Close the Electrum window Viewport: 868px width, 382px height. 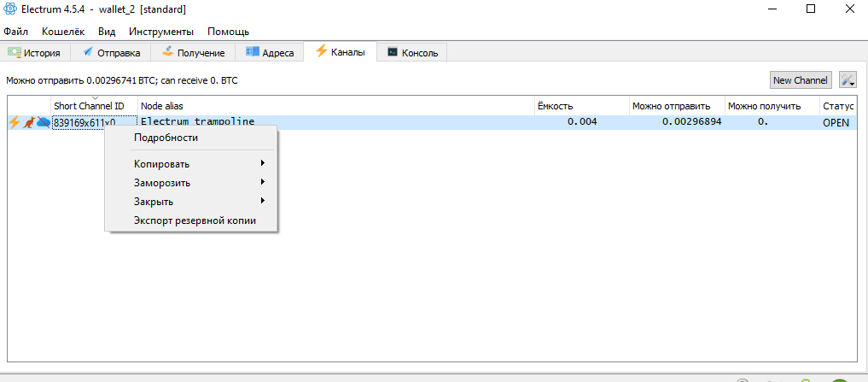click(x=850, y=9)
